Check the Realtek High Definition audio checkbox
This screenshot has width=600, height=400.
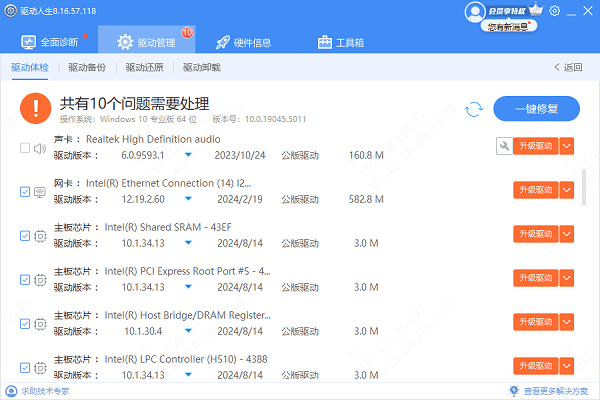(x=25, y=149)
